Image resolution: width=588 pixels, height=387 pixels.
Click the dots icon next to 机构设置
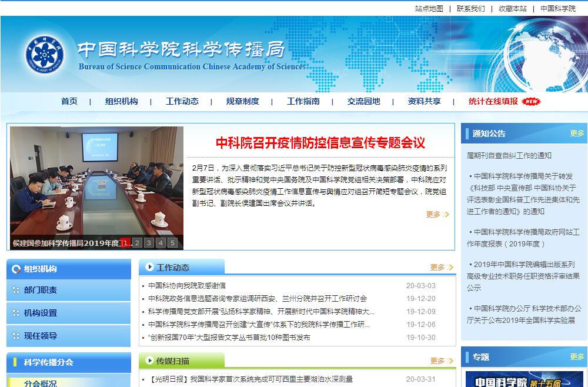pyautogui.click(x=16, y=313)
